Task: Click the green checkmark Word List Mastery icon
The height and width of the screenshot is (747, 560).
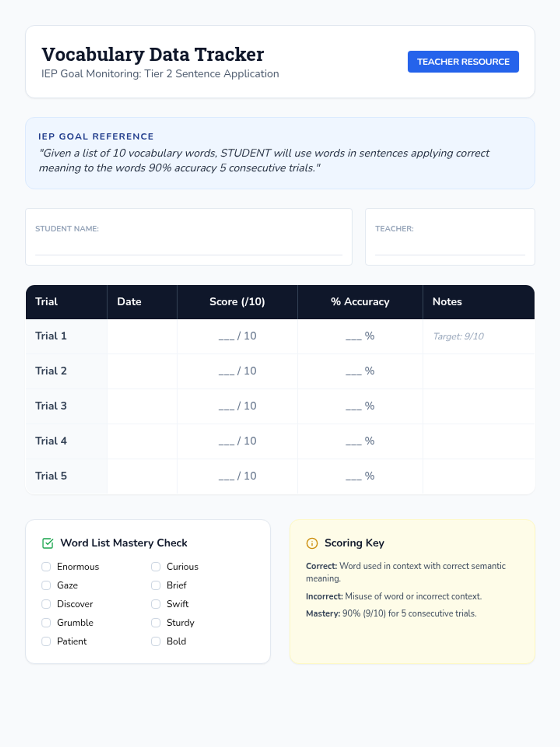Action: pyautogui.click(x=48, y=543)
